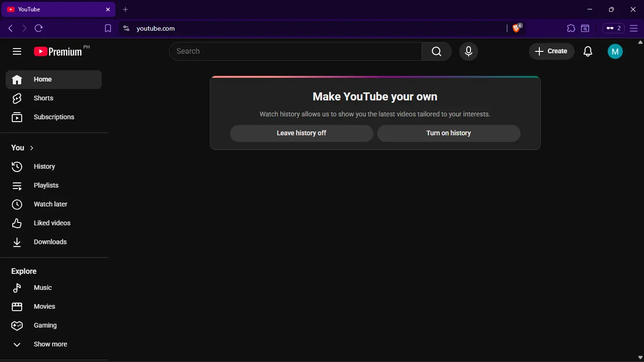Turn on history
This screenshot has height=362, width=644.
tap(449, 133)
